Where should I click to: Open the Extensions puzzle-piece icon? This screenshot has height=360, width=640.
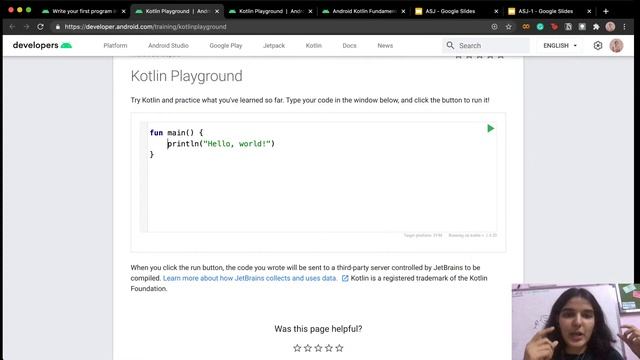(596, 27)
